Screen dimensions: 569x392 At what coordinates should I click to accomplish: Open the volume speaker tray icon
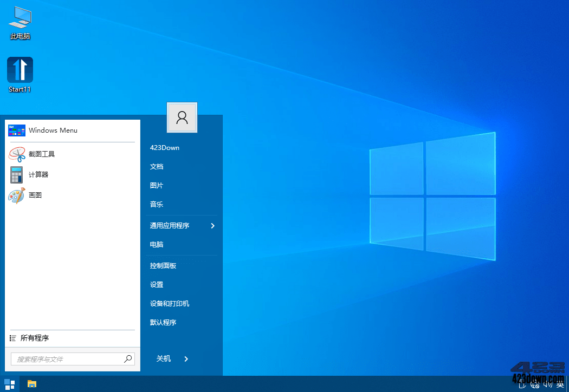point(547,385)
